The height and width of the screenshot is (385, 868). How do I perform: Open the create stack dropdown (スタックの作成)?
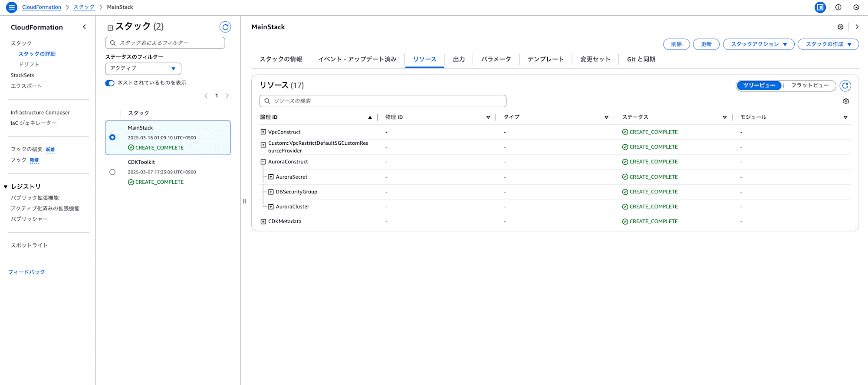point(828,44)
